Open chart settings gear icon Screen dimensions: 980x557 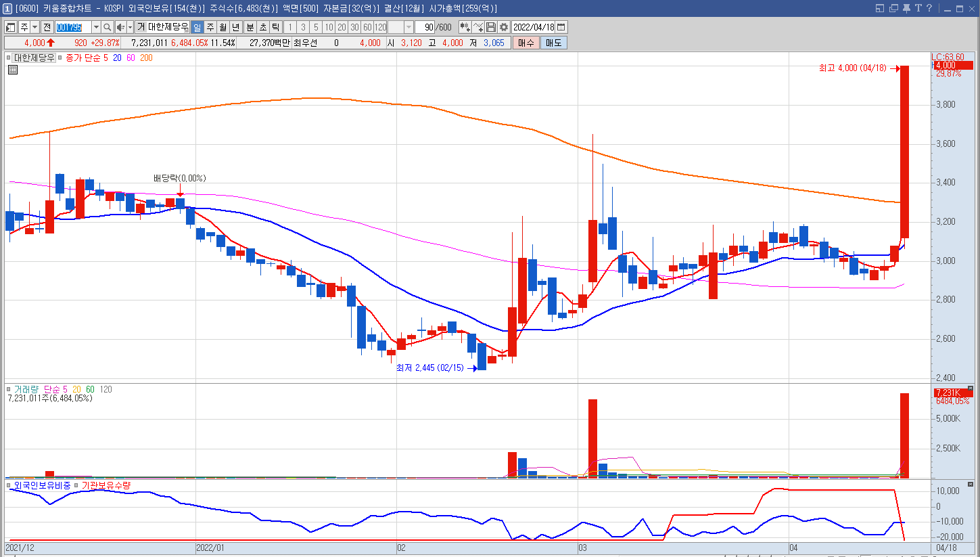[x=504, y=27]
